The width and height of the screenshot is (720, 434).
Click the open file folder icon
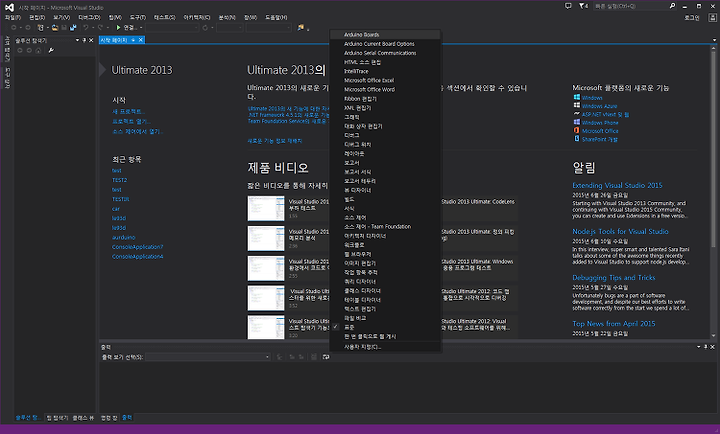[55, 28]
